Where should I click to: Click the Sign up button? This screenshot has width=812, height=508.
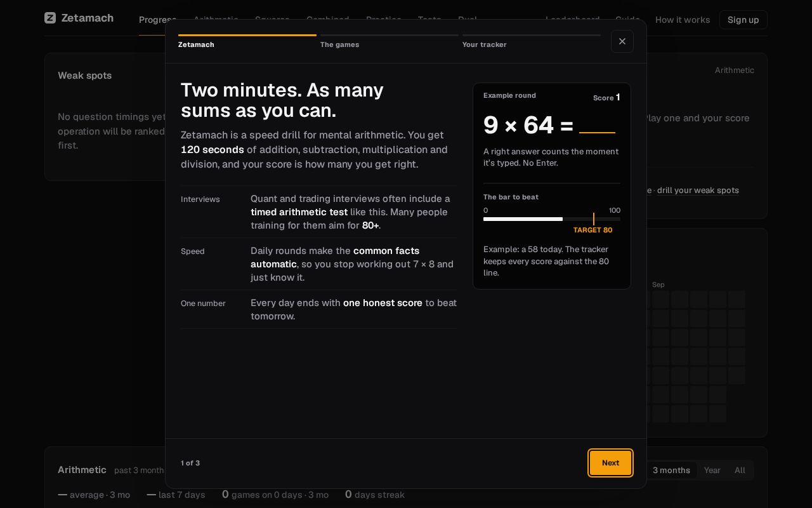(x=743, y=20)
